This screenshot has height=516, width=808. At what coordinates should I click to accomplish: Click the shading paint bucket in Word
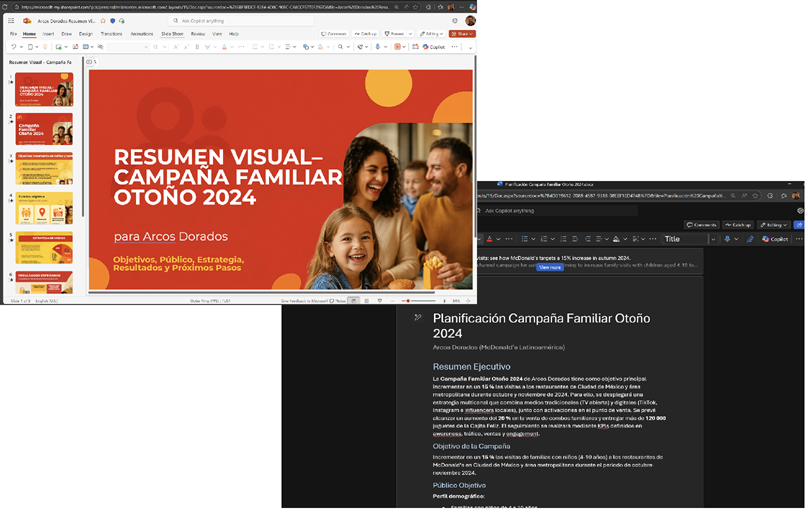(616, 239)
